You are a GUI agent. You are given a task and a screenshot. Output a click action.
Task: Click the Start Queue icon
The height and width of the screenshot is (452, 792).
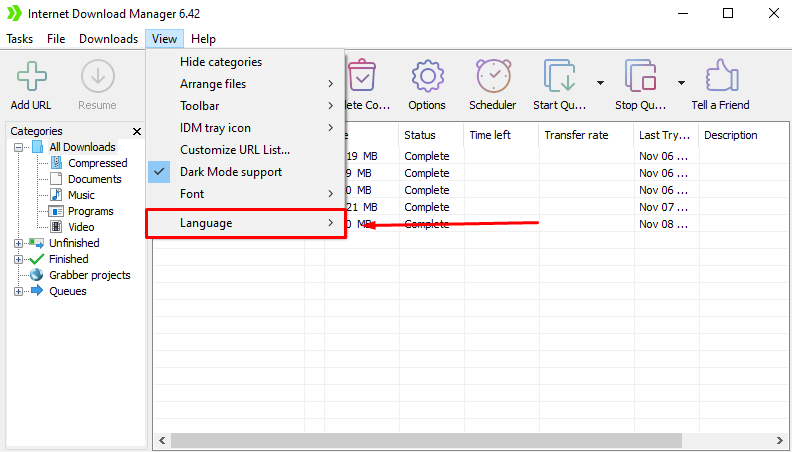point(560,75)
